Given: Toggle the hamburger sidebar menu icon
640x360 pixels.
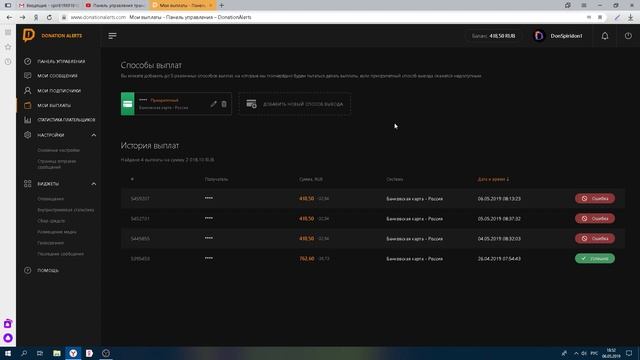Looking at the screenshot, I should [112, 36].
